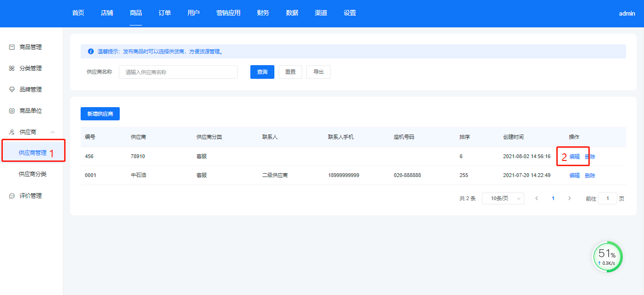Click the 新增供应商 button
The height and width of the screenshot is (295, 644).
(x=100, y=114)
